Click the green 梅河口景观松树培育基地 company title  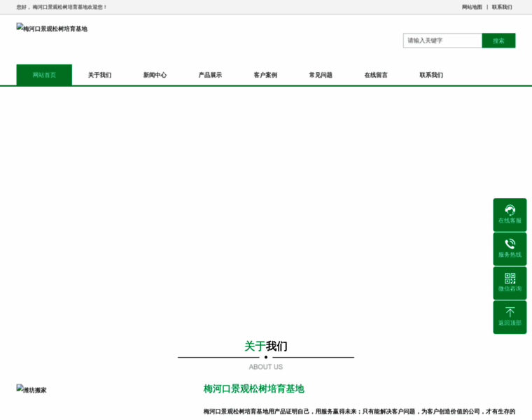tap(254, 388)
